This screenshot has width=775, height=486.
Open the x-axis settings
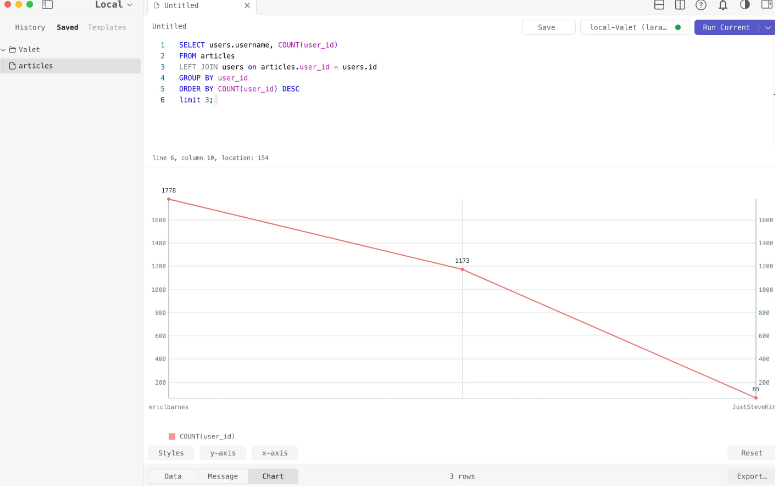(x=275, y=453)
